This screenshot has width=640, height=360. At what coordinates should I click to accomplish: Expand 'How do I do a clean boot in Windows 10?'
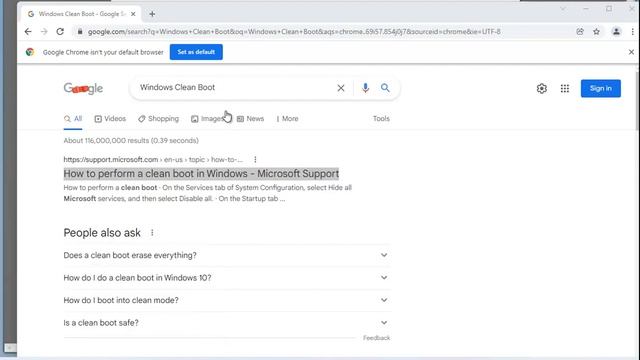tap(227, 278)
